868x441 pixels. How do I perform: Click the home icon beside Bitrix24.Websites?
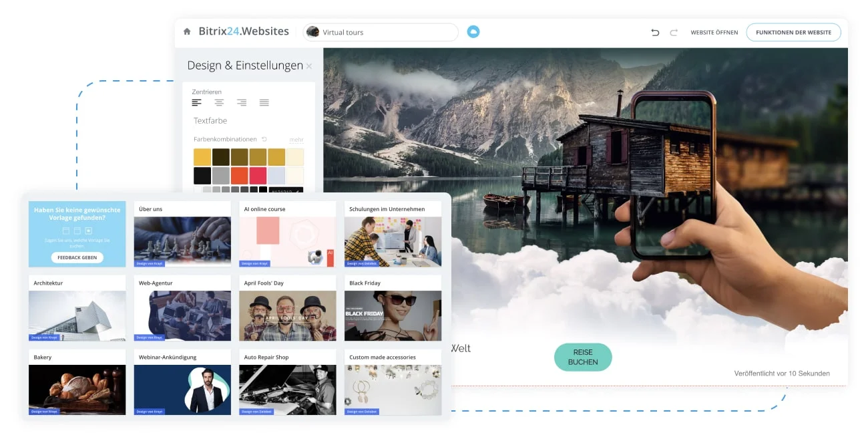click(187, 31)
